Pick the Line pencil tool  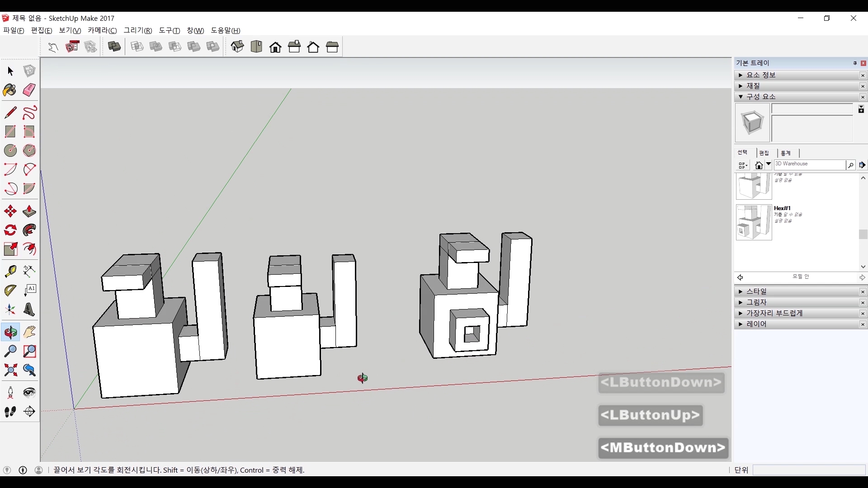[x=10, y=113]
